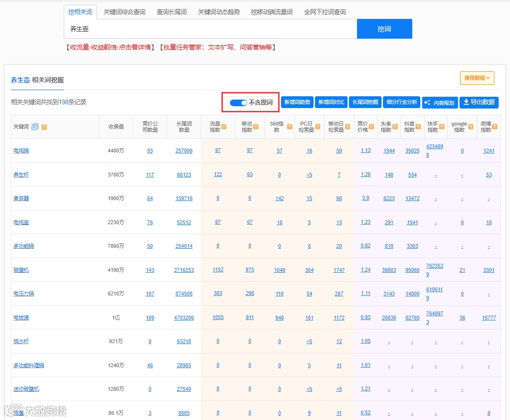
Task: Click 15777 weibo index for 电饭煲
Action: pyautogui.click(x=489, y=318)
